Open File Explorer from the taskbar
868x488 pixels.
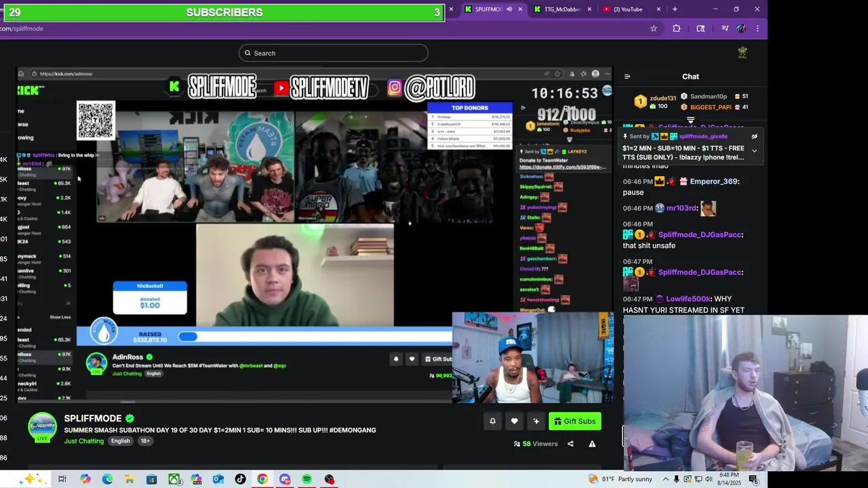130,479
